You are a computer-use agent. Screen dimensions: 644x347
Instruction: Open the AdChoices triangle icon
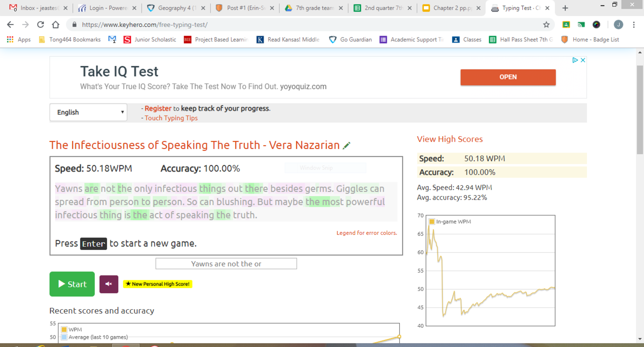[575, 60]
